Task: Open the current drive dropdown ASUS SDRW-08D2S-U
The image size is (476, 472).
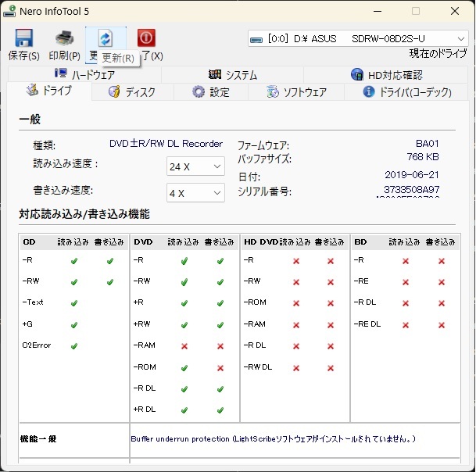Action: [358, 38]
